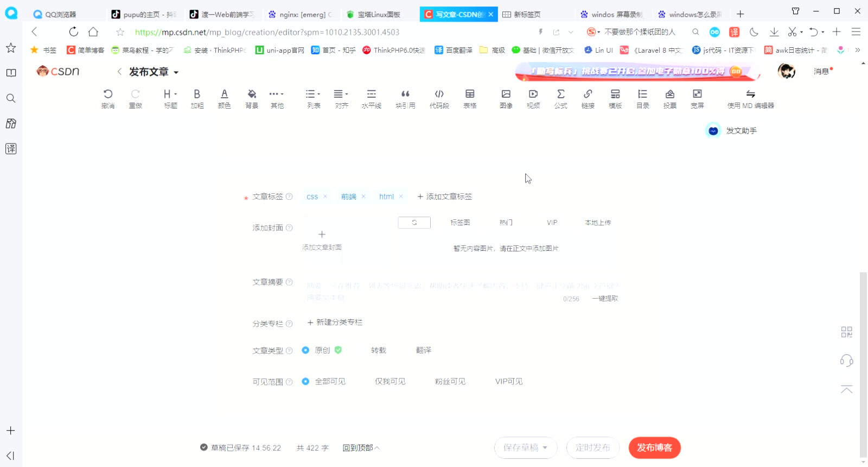Click the red 发布博客 button

click(654, 448)
